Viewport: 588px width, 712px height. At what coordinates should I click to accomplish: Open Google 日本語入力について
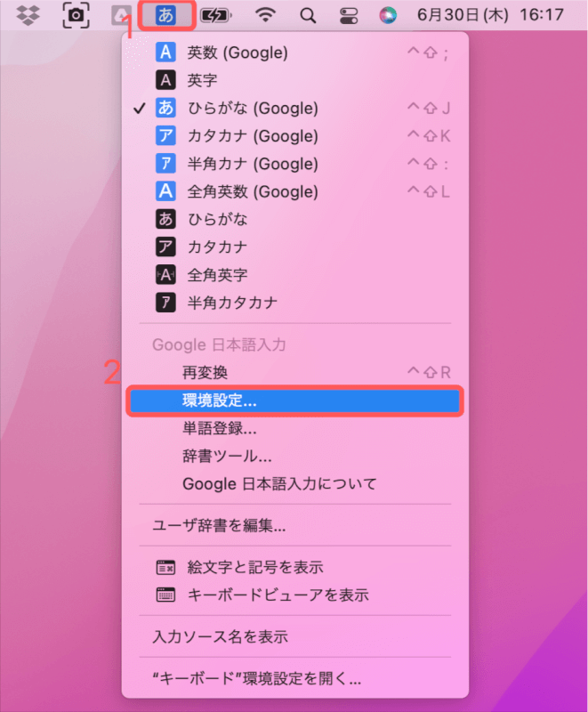(x=295, y=483)
